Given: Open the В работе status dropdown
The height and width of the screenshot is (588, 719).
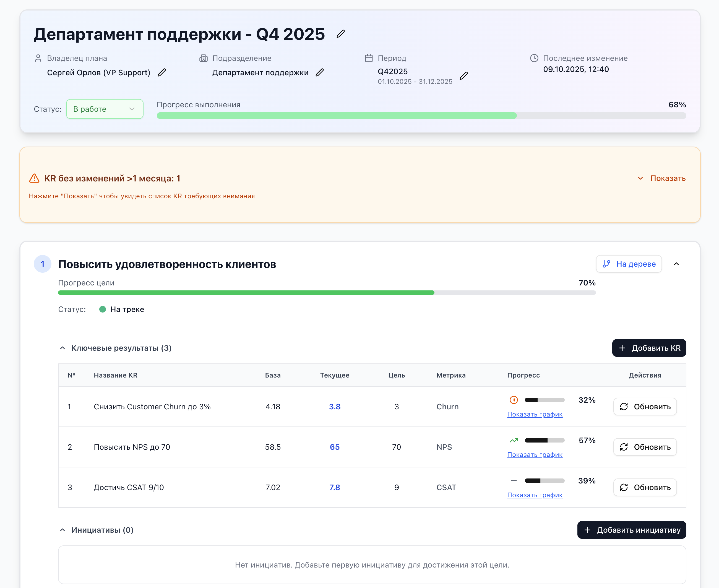Looking at the screenshot, I should click(x=104, y=109).
